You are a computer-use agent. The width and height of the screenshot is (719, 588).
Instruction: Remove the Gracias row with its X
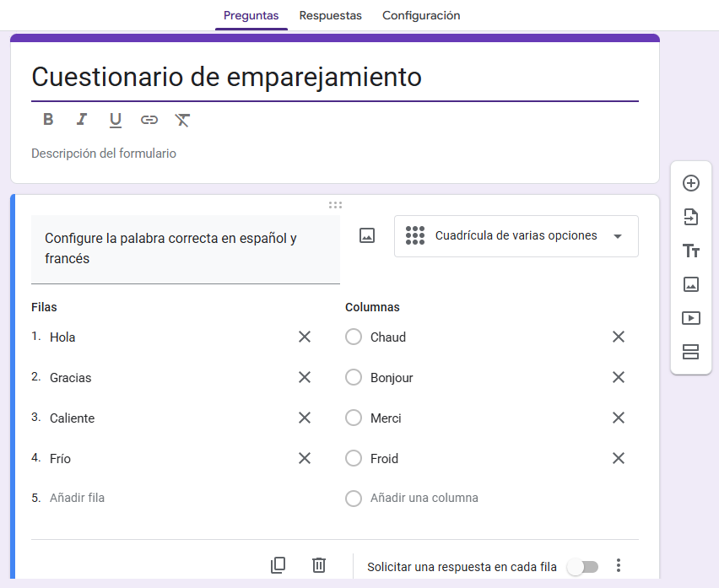tap(305, 377)
